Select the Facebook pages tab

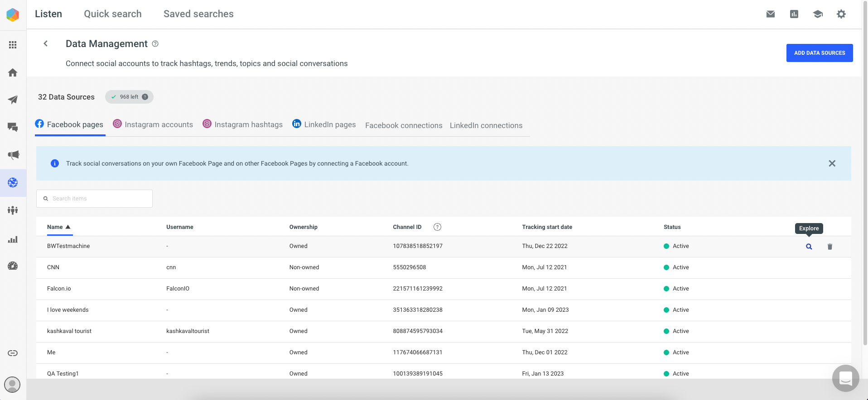pos(70,124)
